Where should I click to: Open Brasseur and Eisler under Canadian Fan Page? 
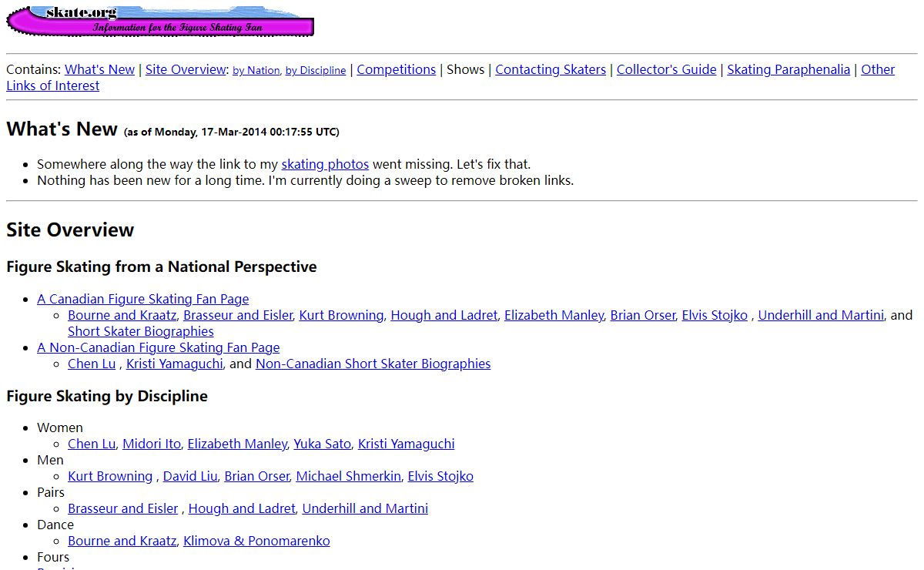click(238, 315)
